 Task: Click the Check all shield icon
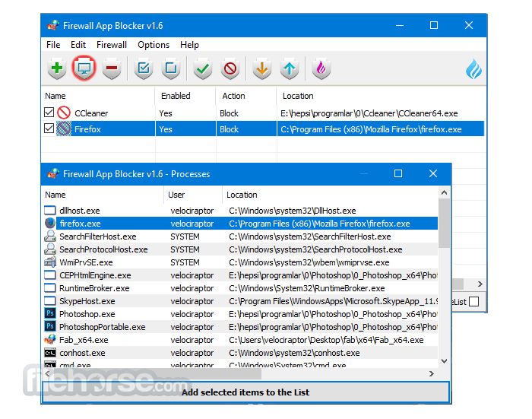coord(144,68)
